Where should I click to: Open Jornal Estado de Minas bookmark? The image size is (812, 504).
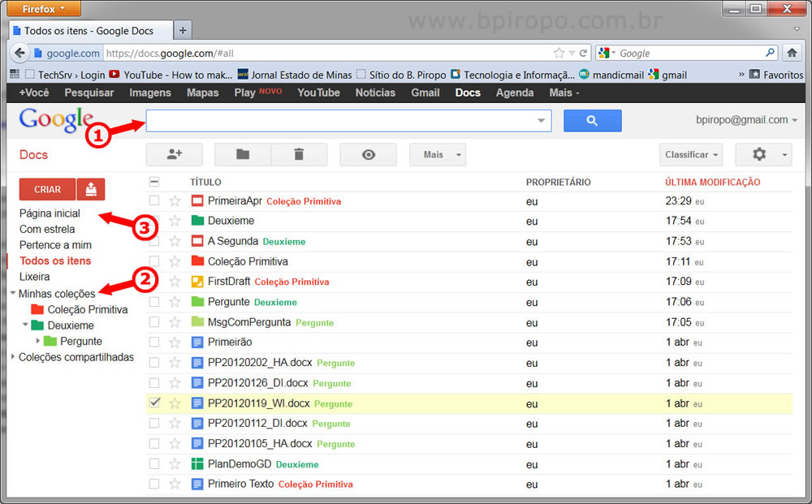295,75
